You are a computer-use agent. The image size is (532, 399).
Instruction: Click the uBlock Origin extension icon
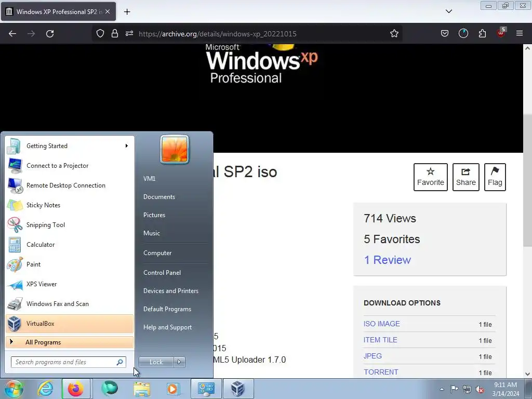click(x=501, y=33)
